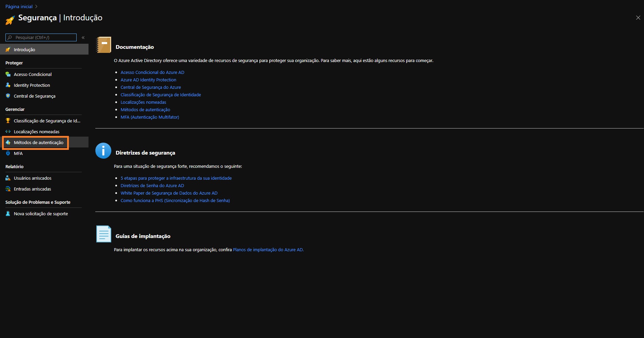Click the Nova solicitação de suporte icon
This screenshot has width=644, height=338.
coord(8,214)
